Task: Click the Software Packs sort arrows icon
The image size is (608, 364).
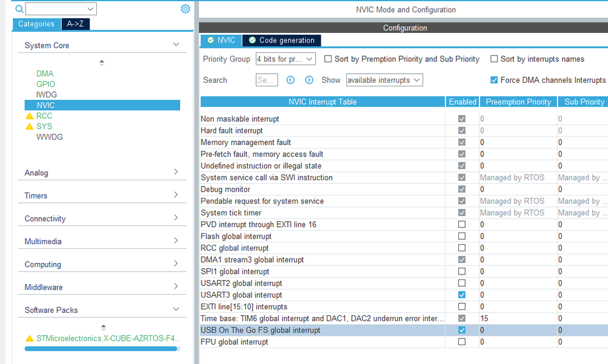Action: [x=103, y=327]
